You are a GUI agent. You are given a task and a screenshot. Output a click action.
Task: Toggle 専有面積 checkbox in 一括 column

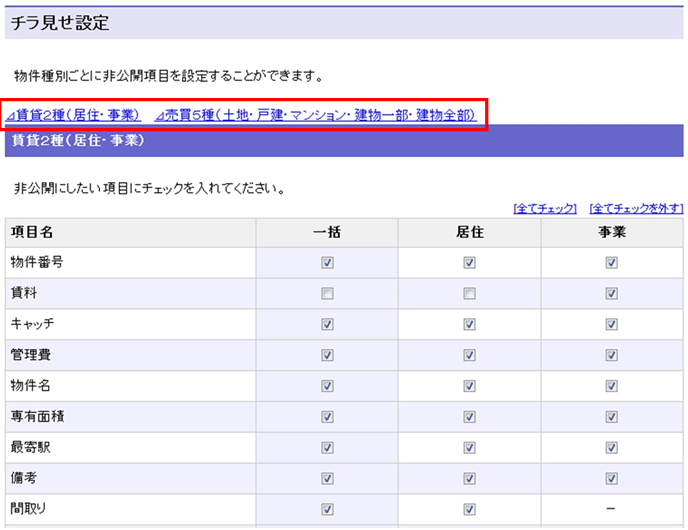point(327,416)
